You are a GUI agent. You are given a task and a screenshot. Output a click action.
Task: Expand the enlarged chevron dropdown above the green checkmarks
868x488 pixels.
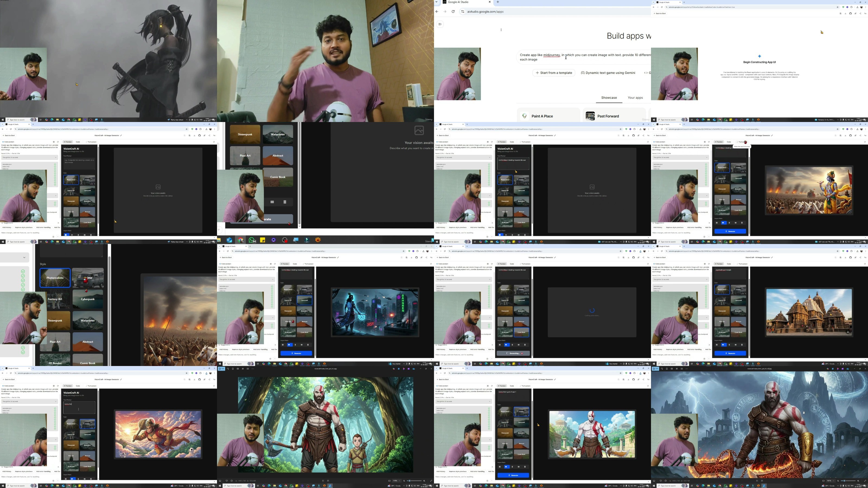(x=24, y=257)
